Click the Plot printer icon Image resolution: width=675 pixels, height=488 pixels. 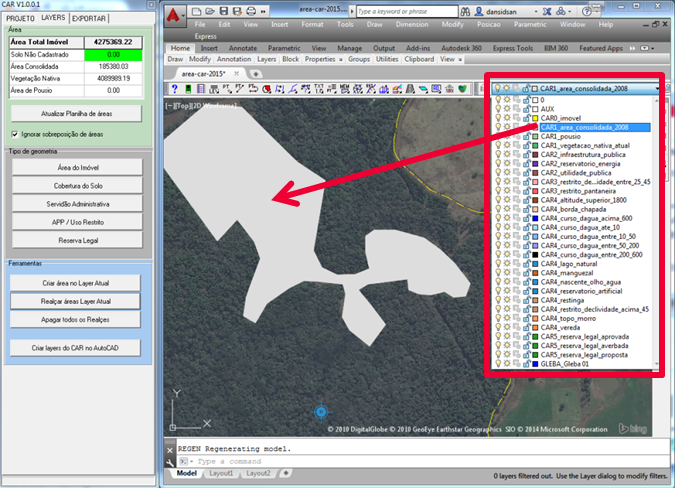(x=251, y=11)
